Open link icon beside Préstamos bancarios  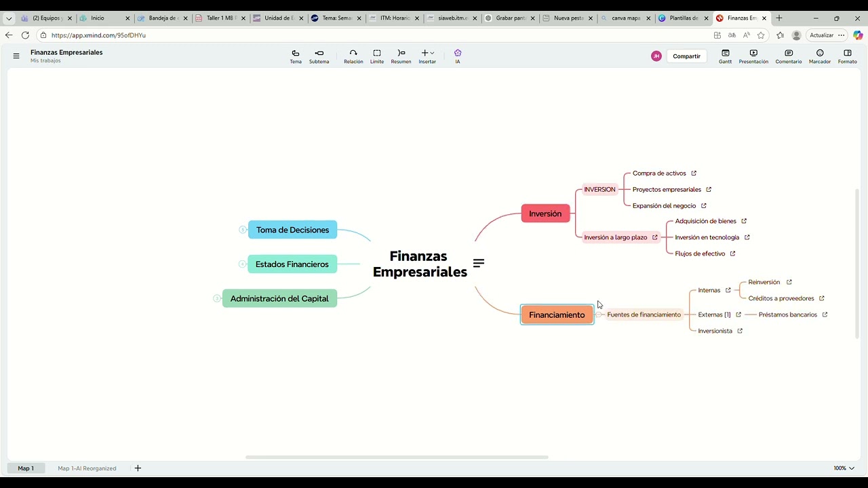coord(825,314)
